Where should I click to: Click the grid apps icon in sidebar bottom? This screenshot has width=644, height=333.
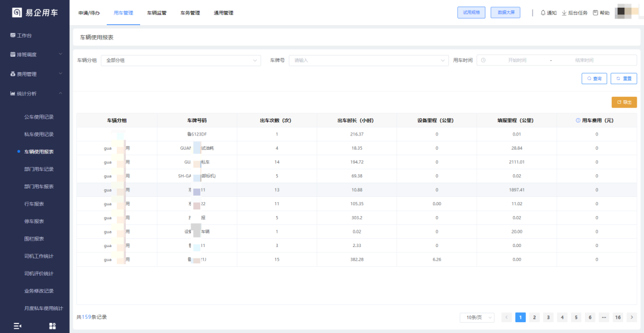(x=52, y=326)
